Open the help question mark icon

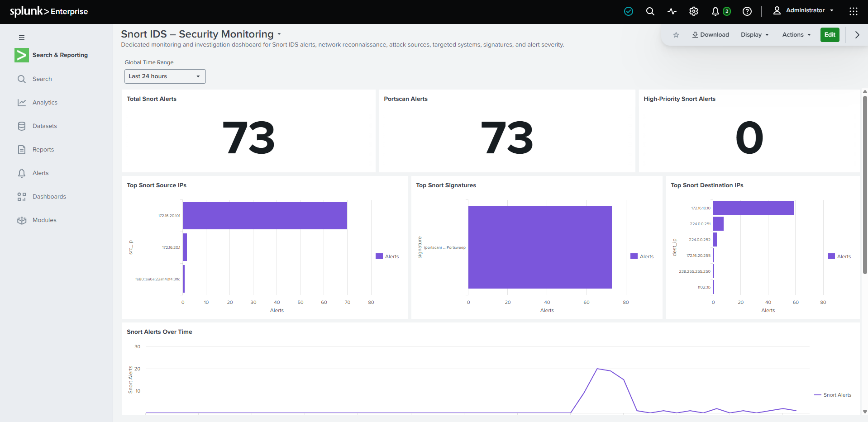pos(747,11)
